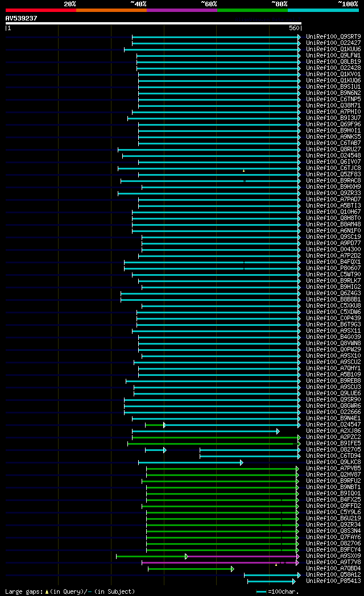The width and height of the screenshot is (364, 596).
Task: Select the UniRef100_A9SX09 entry
Action: pyautogui.click(x=333, y=556)
